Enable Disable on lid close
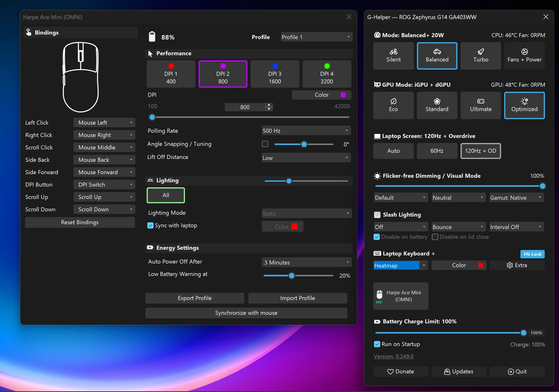The width and height of the screenshot is (559, 392). pos(435,237)
